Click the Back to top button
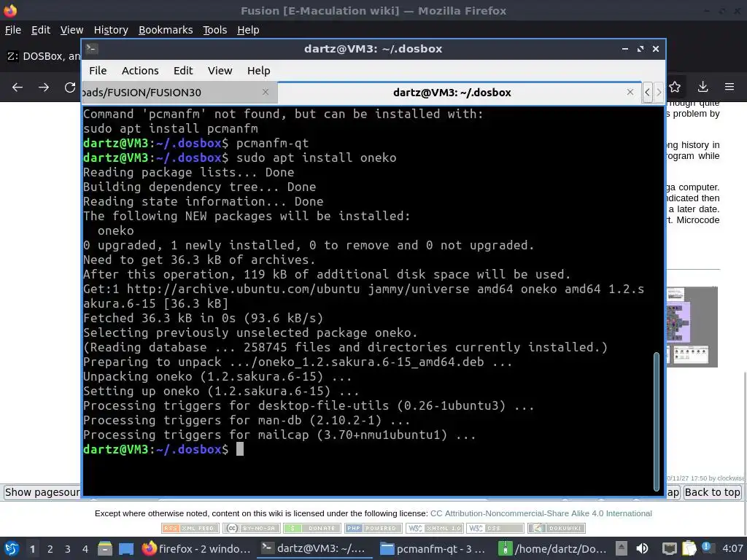747x560 pixels. click(712, 492)
